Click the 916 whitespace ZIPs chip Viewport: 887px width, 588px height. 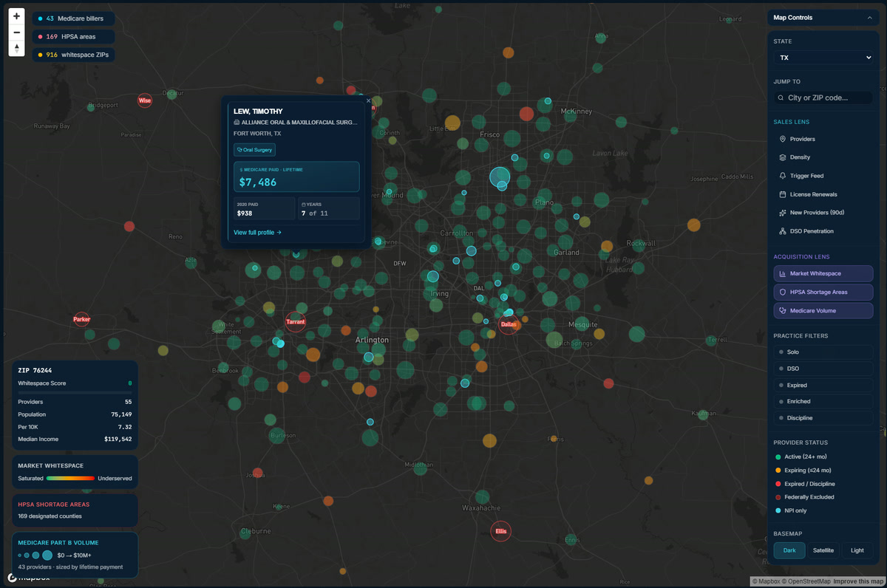[x=73, y=55]
